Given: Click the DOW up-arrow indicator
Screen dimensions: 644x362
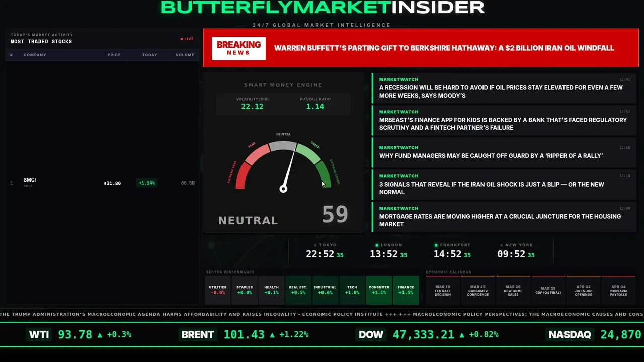Looking at the screenshot, I should click(461, 334).
